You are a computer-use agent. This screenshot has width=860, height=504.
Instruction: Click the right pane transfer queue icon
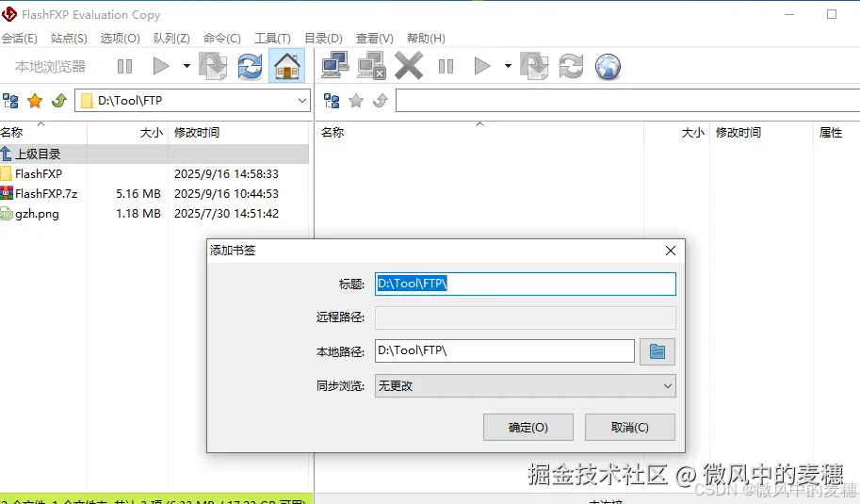pyautogui.click(x=534, y=66)
